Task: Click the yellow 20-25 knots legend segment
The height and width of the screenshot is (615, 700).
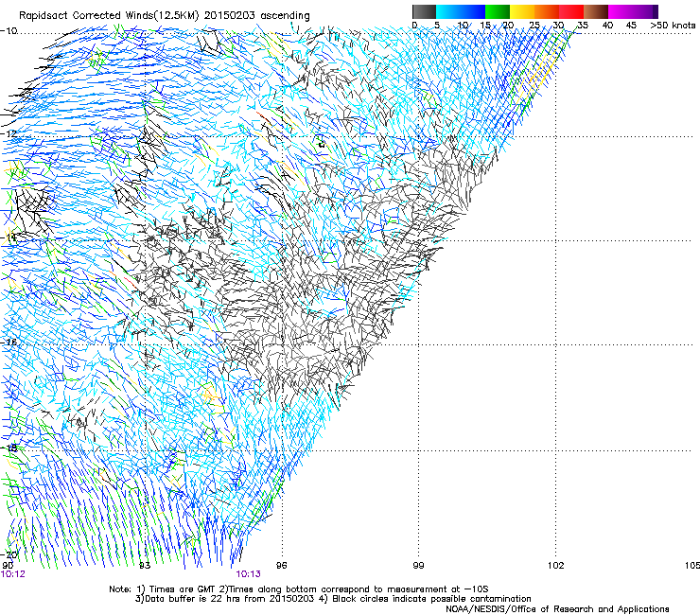Action: click(522, 11)
